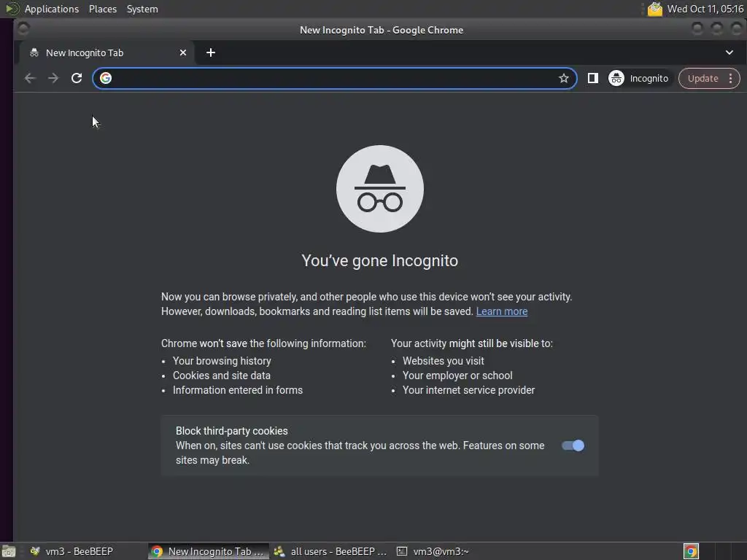
Task: Close the New Incognito Tab
Action: pos(183,52)
